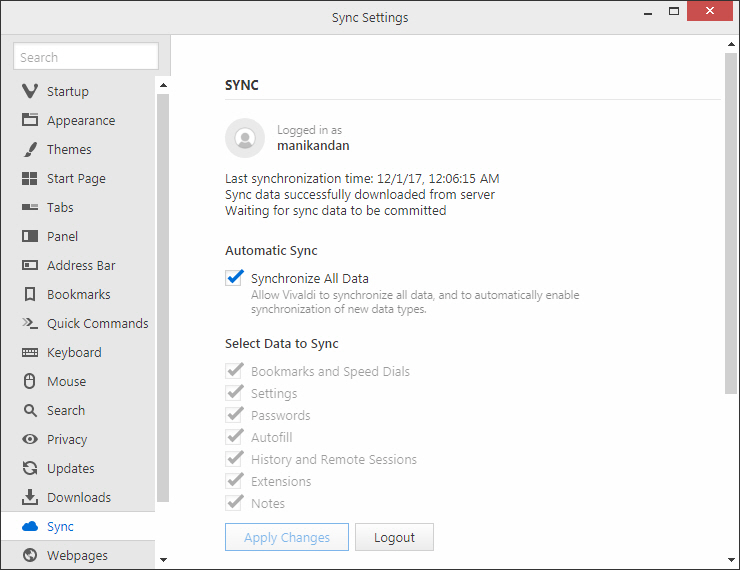The height and width of the screenshot is (570, 740).
Task: Click sidebar scrollbar up arrow
Action: click(x=163, y=85)
